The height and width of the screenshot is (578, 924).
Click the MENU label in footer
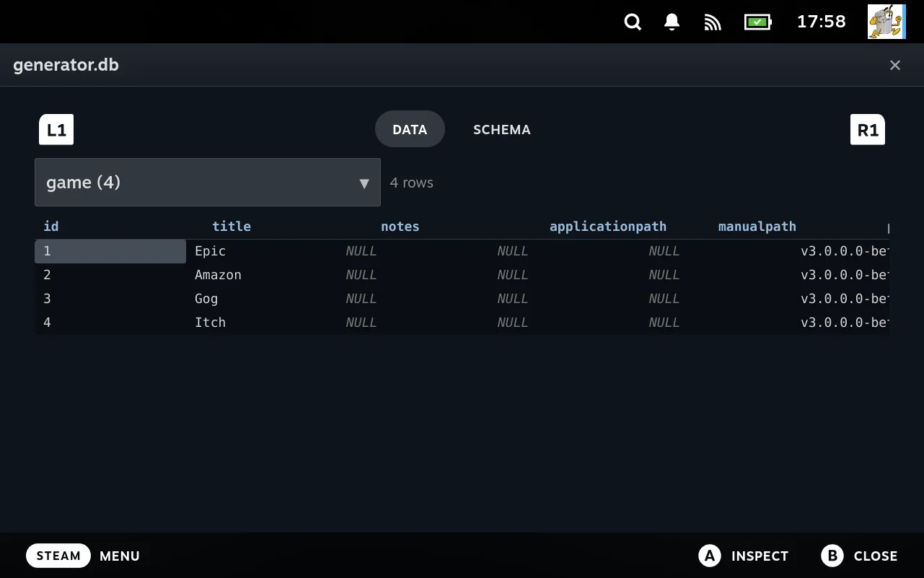(120, 556)
